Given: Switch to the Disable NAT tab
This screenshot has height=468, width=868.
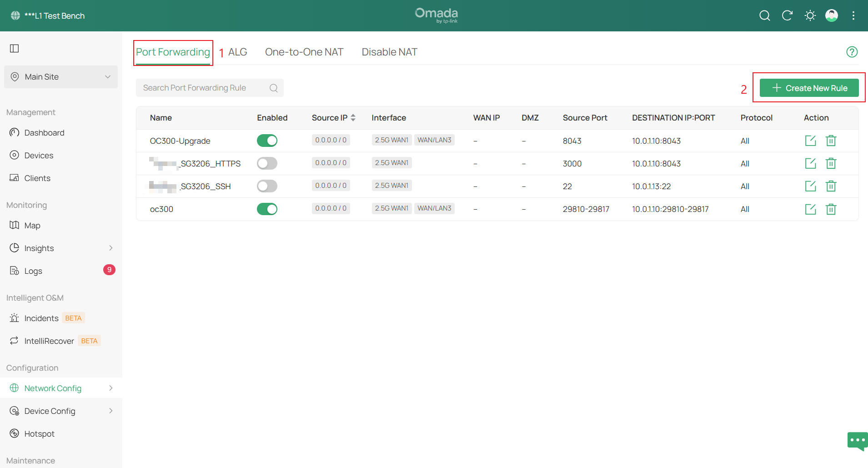Looking at the screenshot, I should click(x=389, y=52).
